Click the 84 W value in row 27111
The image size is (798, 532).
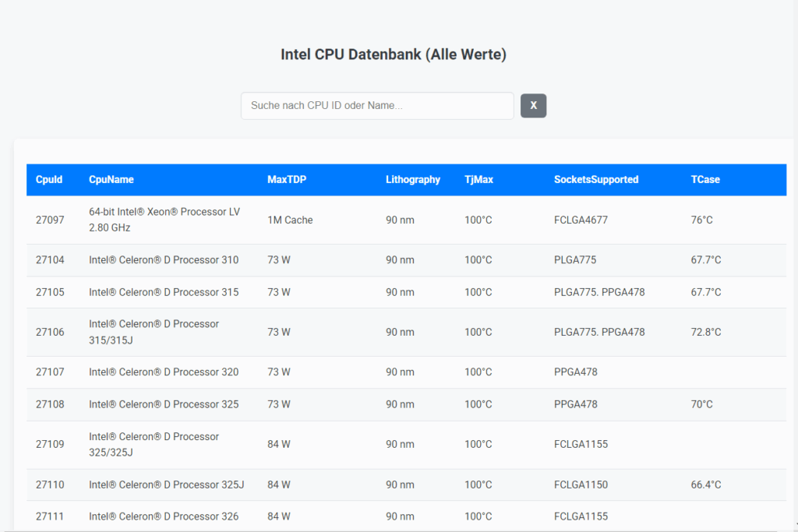(x=279, y=516)
